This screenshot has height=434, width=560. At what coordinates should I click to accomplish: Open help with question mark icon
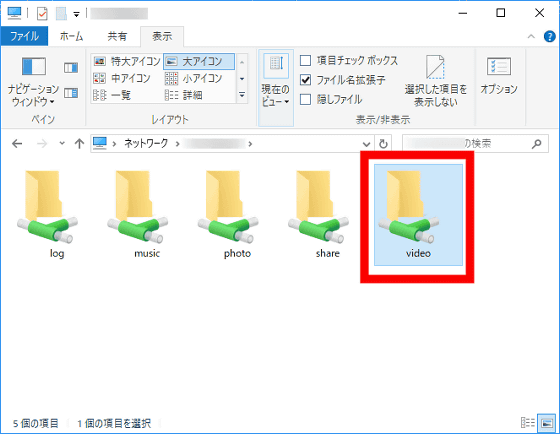tap(549, 36)
